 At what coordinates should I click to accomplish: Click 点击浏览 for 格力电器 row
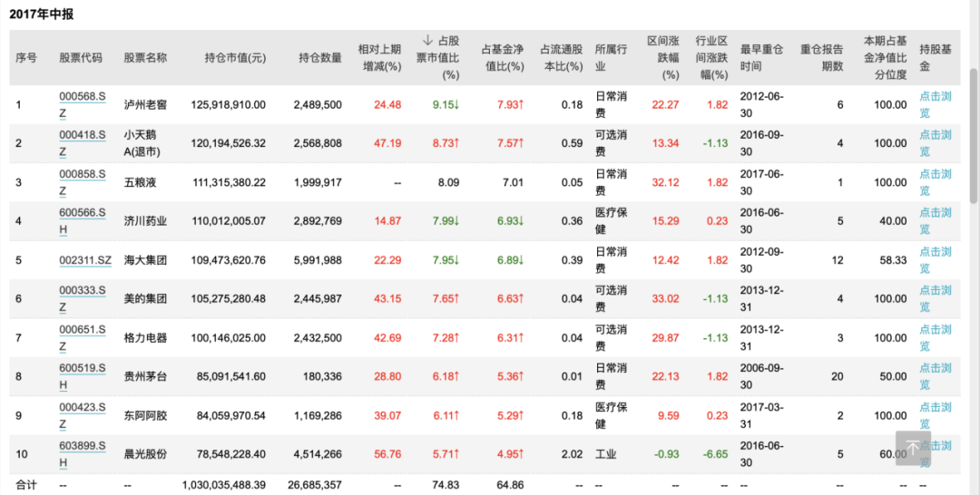click(935, 337)
